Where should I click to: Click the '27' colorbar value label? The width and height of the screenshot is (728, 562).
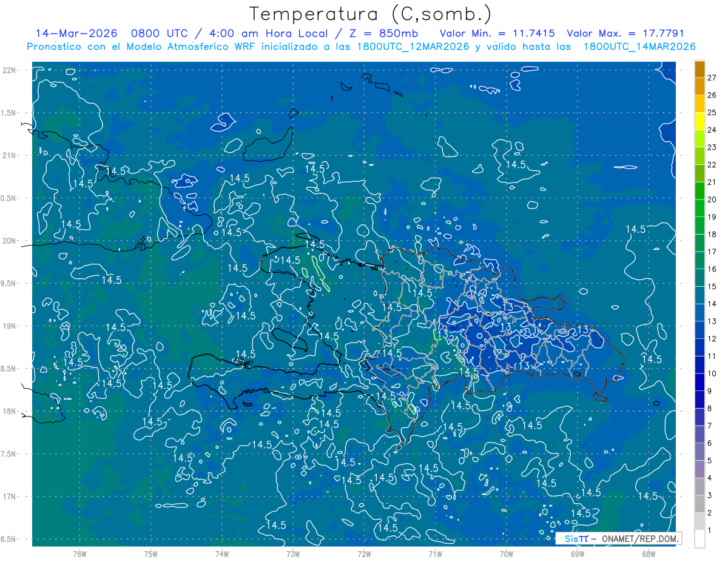712,77
